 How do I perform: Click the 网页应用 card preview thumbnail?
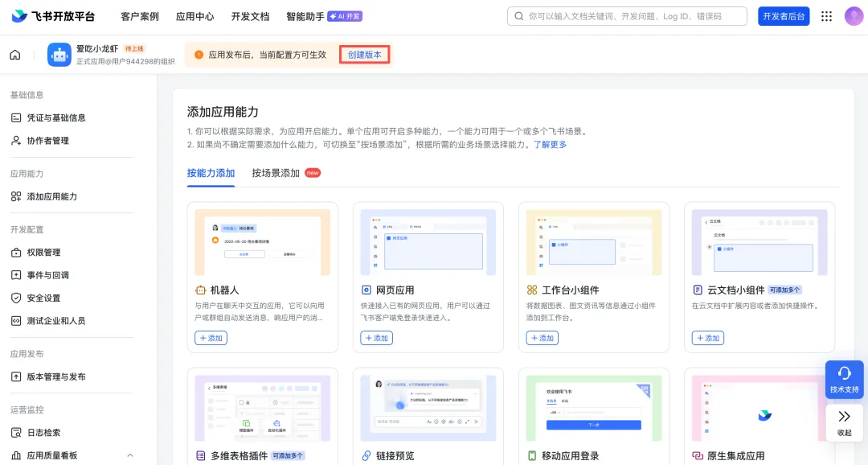pyautogui.click(x=428, y=242)
